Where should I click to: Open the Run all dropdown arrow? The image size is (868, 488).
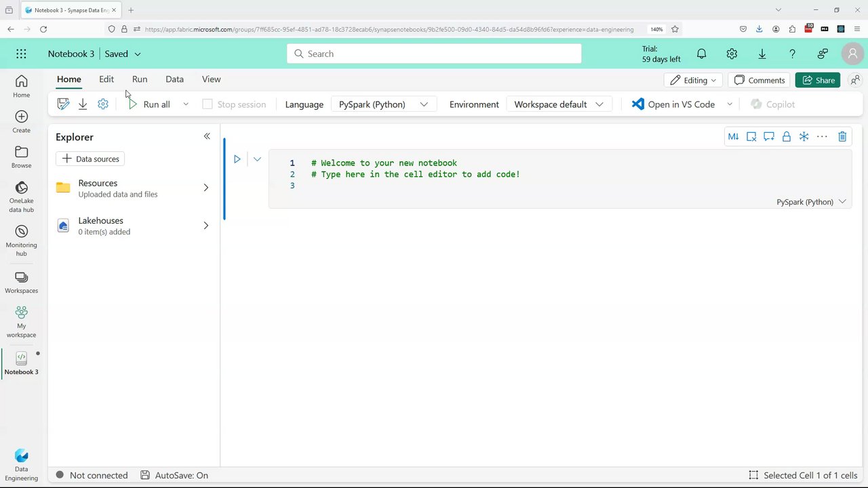[x=185, y=104]
